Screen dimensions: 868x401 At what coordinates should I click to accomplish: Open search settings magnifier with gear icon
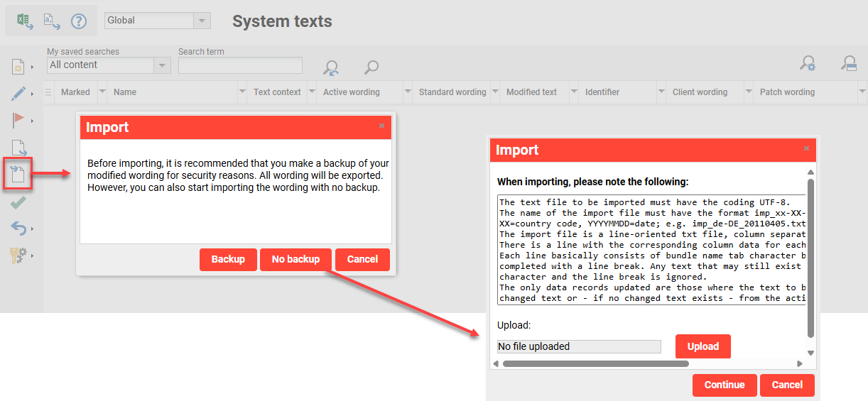coord(808,63)
